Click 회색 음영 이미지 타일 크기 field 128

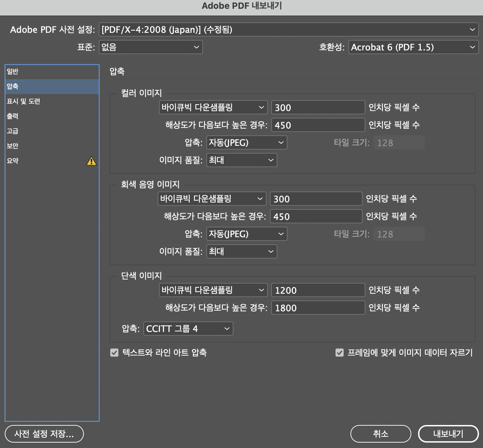tap(399, 234)
